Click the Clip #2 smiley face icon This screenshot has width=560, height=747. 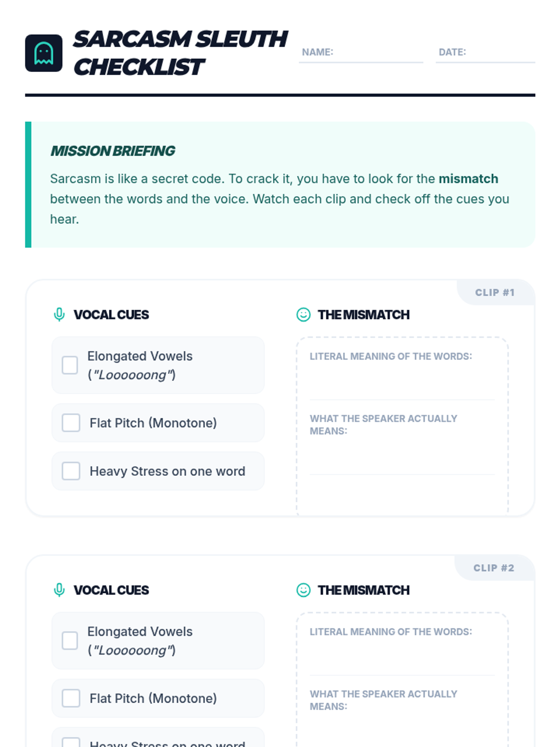pyautogui.click(x=303, y=590)
